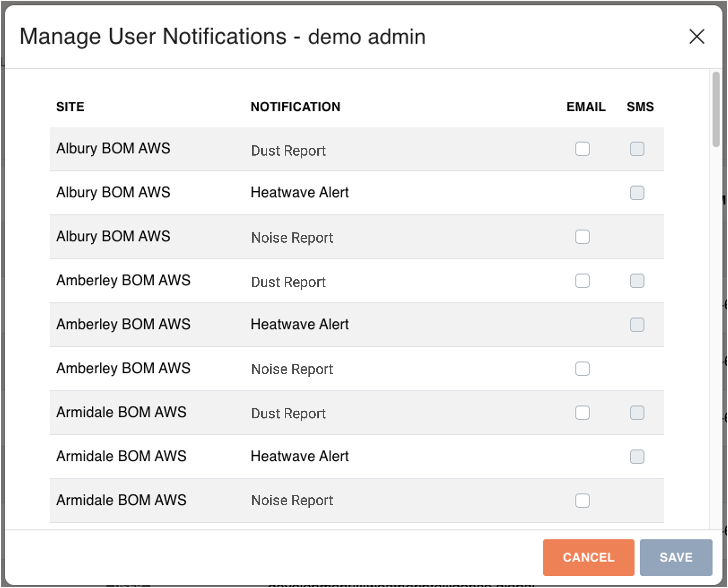The width and height of the screenshot is (728, 588).
Task: Click the Save button
Action: tap(676, 557)
